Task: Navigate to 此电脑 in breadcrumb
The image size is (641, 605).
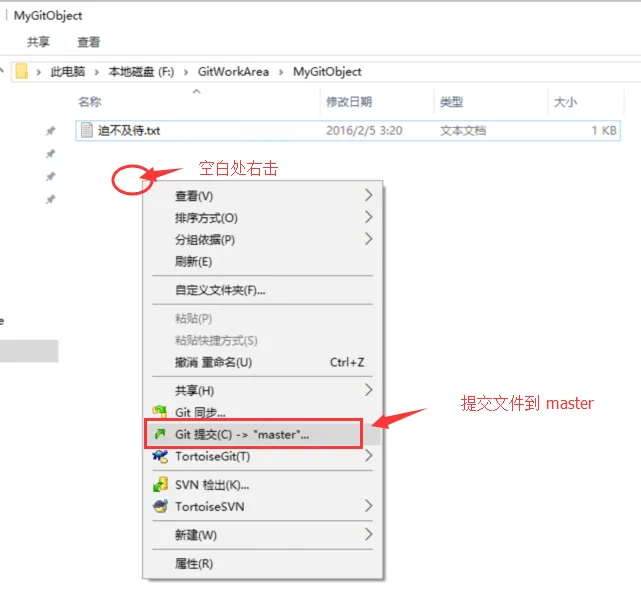Action: [x=68, y=72]
